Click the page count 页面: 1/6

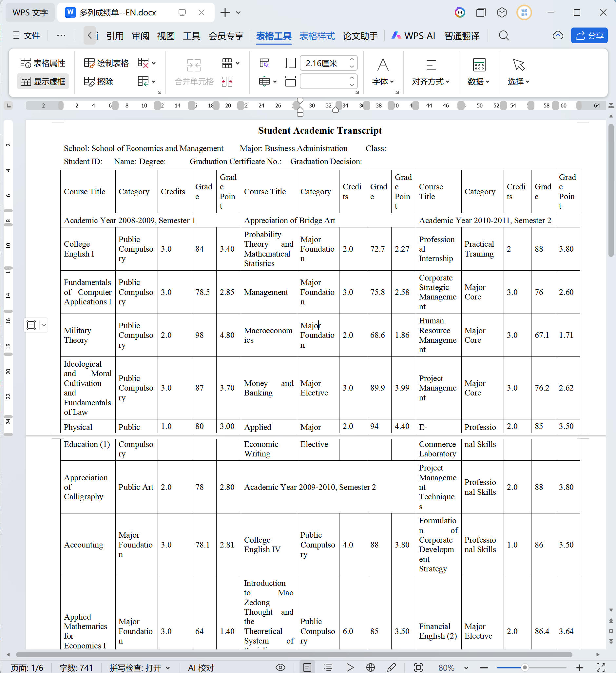click(x=27, y=667)
